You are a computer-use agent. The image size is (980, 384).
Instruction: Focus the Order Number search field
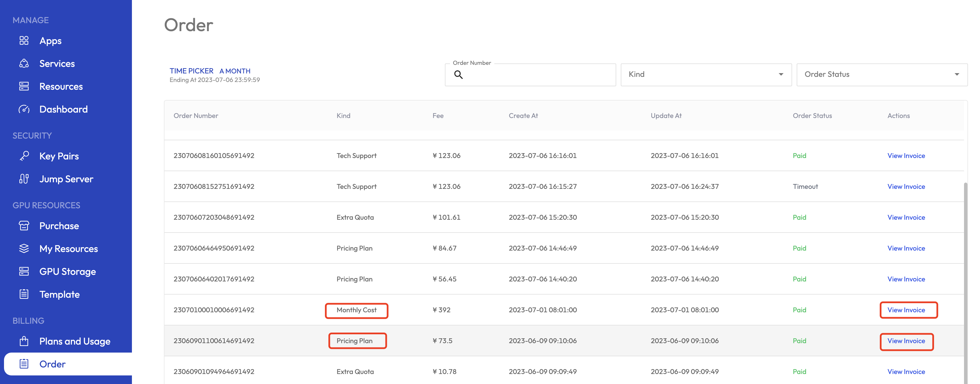(x=537, y=75)
